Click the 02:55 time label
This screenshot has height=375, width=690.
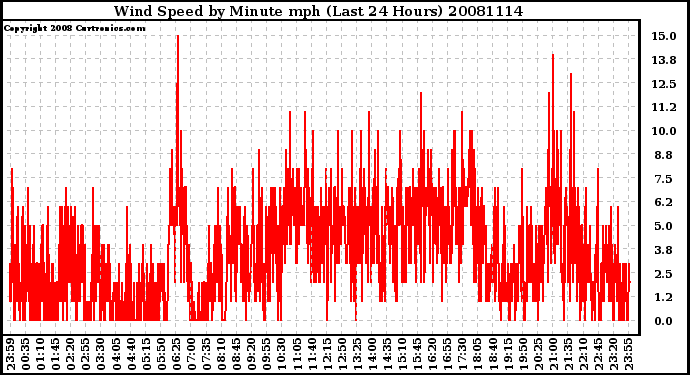(86, 354)
